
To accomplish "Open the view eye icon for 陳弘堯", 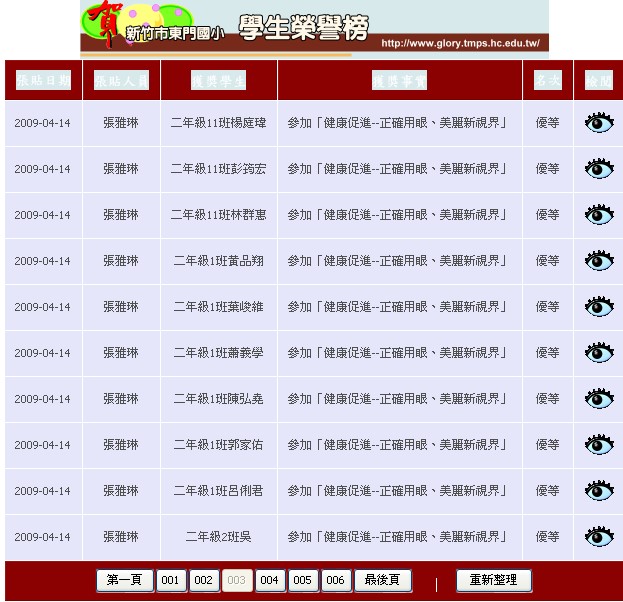I will pyautogui.click(x=599, y=399).
